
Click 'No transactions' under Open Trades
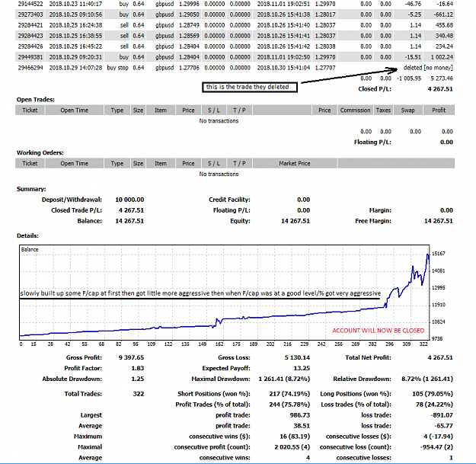[x=219, y=121]
